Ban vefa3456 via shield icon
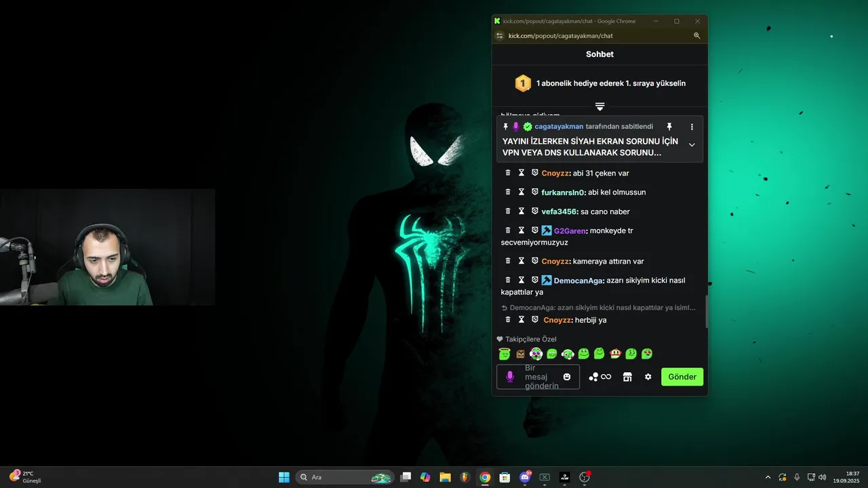This screenshot has width=868, height=488. point(534,211)
